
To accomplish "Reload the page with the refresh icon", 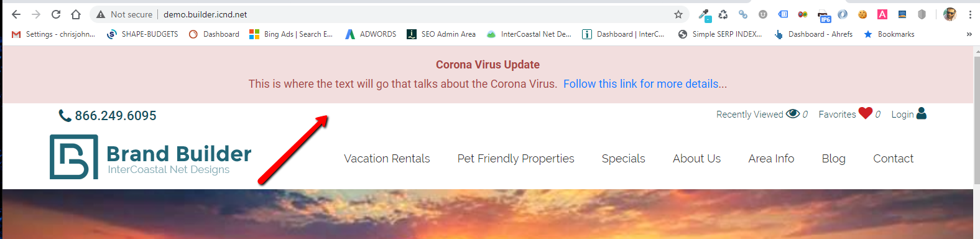I will 56,14.
